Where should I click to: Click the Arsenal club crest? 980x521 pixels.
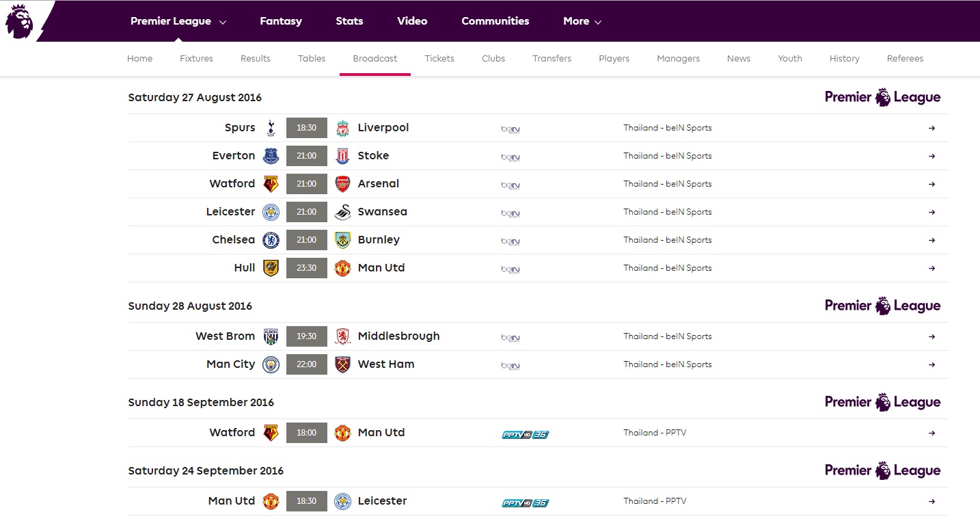click(x=342, y=184)
